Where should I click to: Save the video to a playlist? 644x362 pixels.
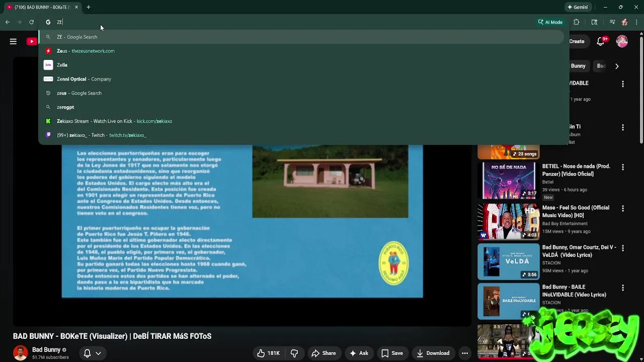click(392, 353)
